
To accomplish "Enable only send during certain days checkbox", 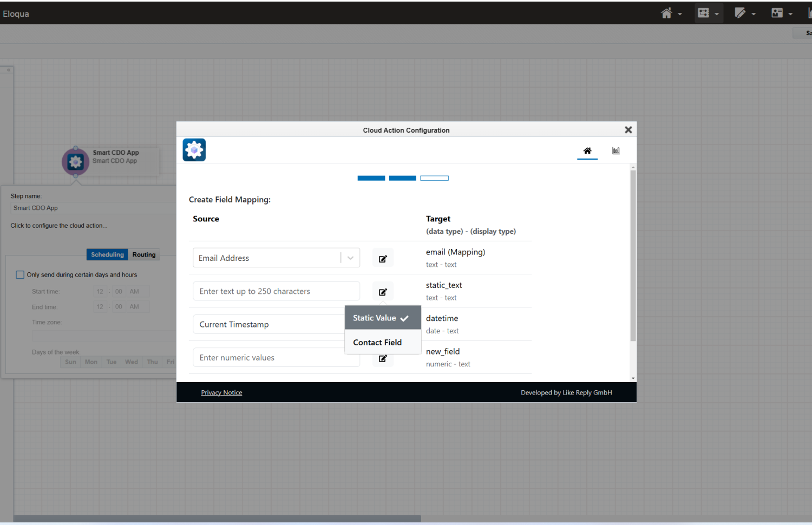I will 20,275.
